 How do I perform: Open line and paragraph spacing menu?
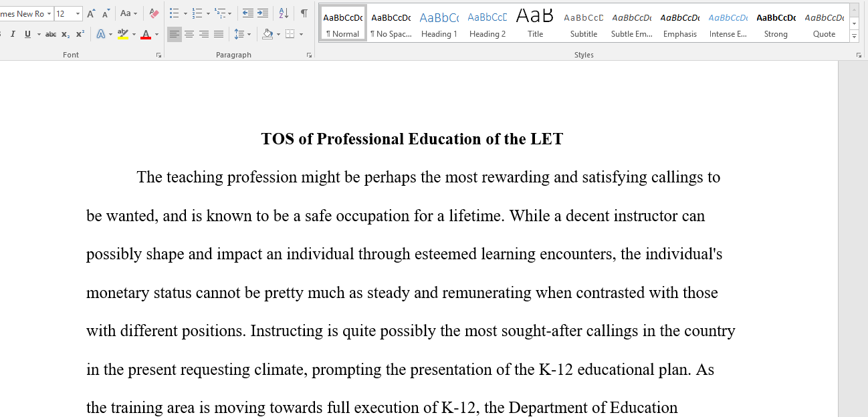click(x=242, y=34)
